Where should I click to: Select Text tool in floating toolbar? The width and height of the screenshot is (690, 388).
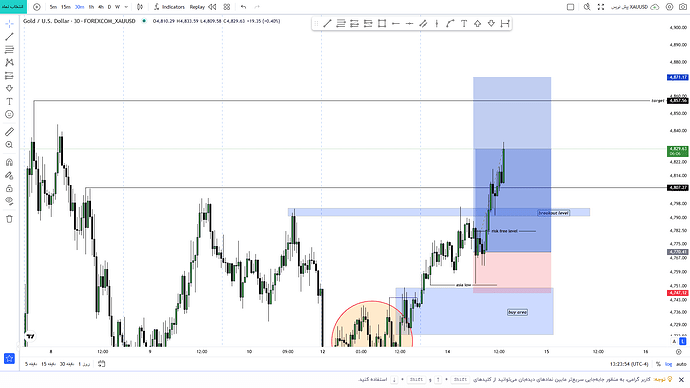464,24
